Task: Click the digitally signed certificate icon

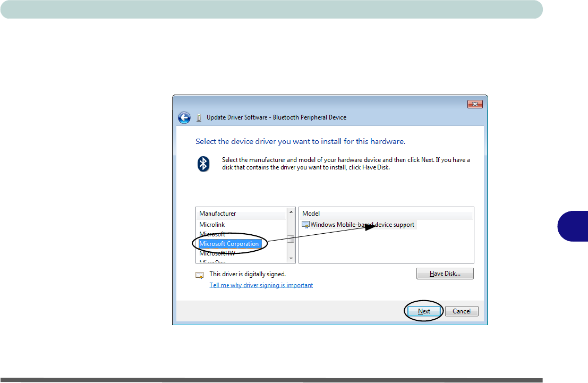Action: [200, 275]
